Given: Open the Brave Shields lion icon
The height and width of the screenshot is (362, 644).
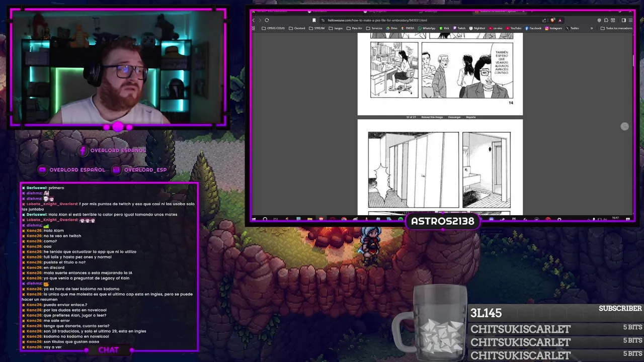Looking at the screenshot, I should 553,20.
